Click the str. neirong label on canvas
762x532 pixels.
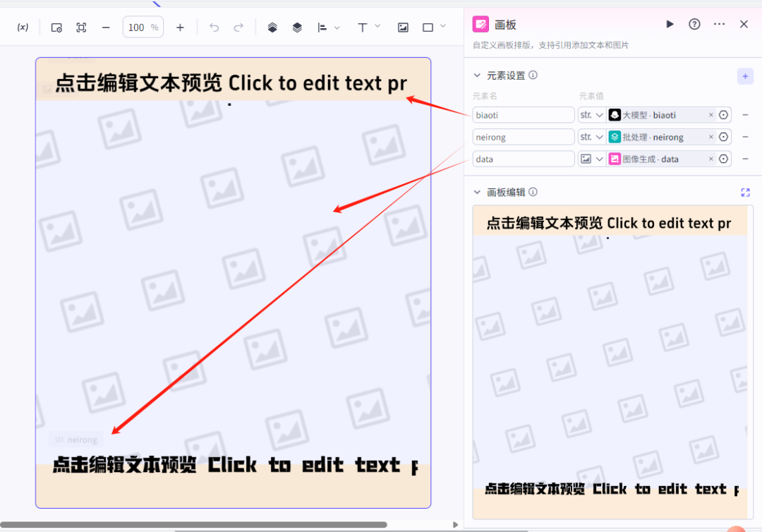pyautogui.click(x=75, y=440)
